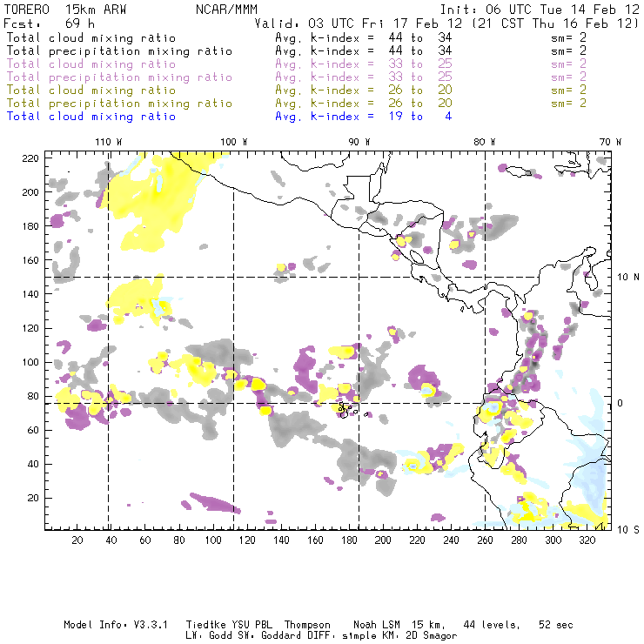644x644 pixels.
Task: Click the "10 S" latitude label
Action: pos(628,530)
